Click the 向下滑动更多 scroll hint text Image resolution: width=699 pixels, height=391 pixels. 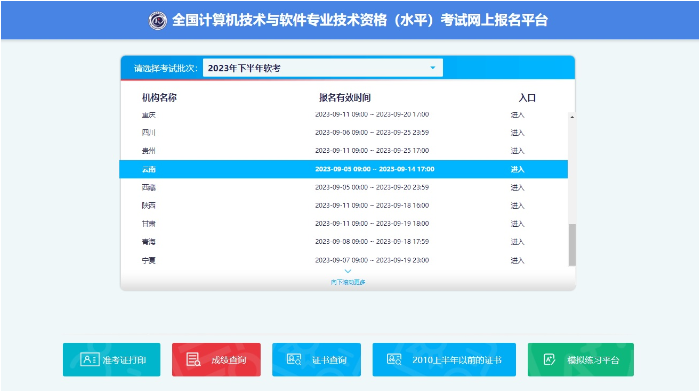pos(348,282)
